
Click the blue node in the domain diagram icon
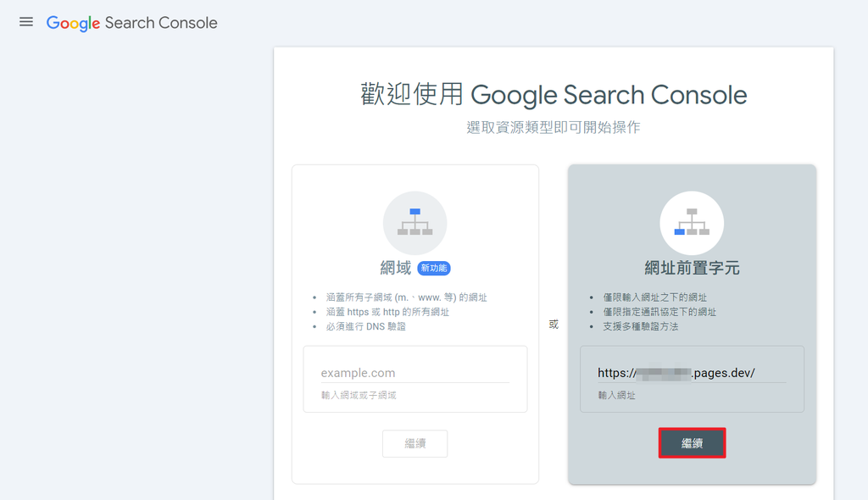tap(415, 211)
